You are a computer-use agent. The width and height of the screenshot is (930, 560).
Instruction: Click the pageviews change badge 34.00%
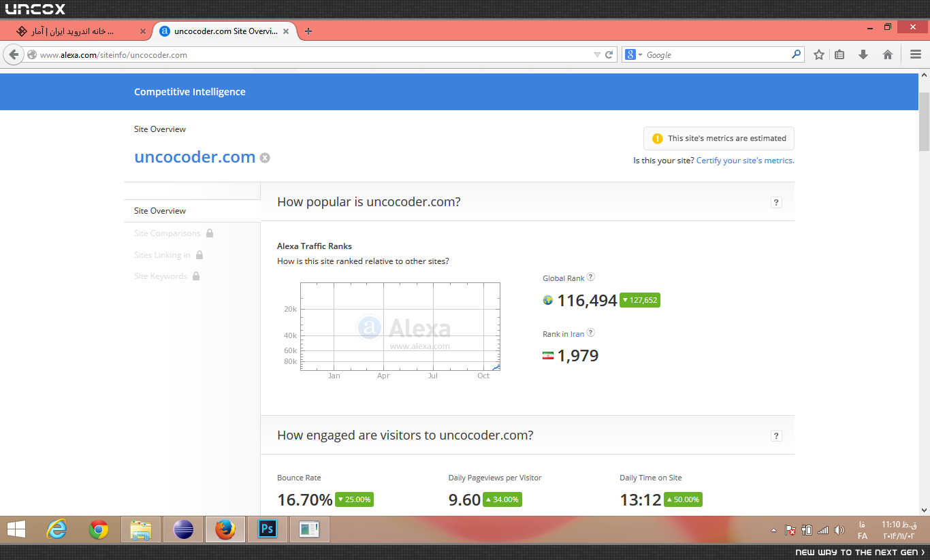pos(502,499)
